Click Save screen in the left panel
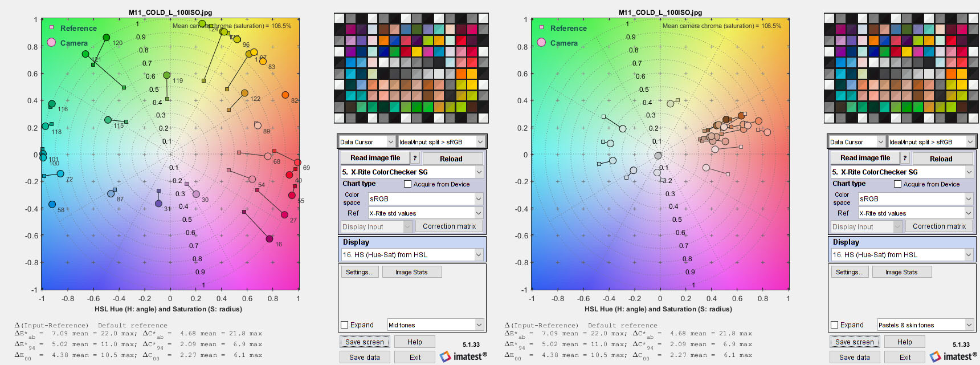 [365, 342]
